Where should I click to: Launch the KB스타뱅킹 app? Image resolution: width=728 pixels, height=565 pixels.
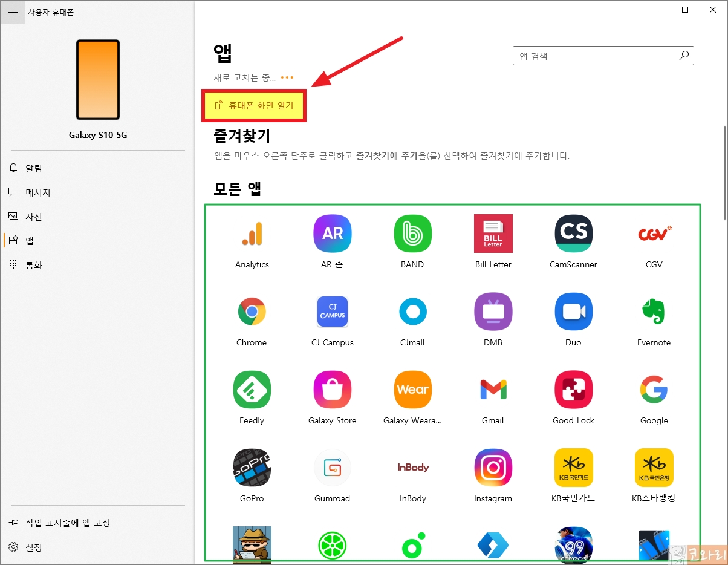click(x=654, y=468)
